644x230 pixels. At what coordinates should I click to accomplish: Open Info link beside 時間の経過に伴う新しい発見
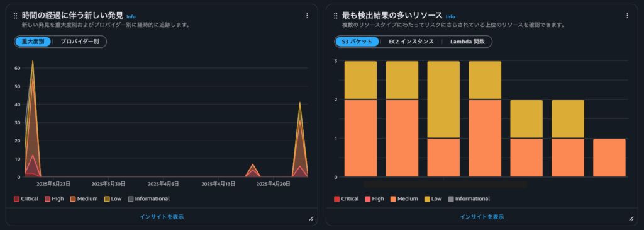pyautogui.click(x=131, y=17)
